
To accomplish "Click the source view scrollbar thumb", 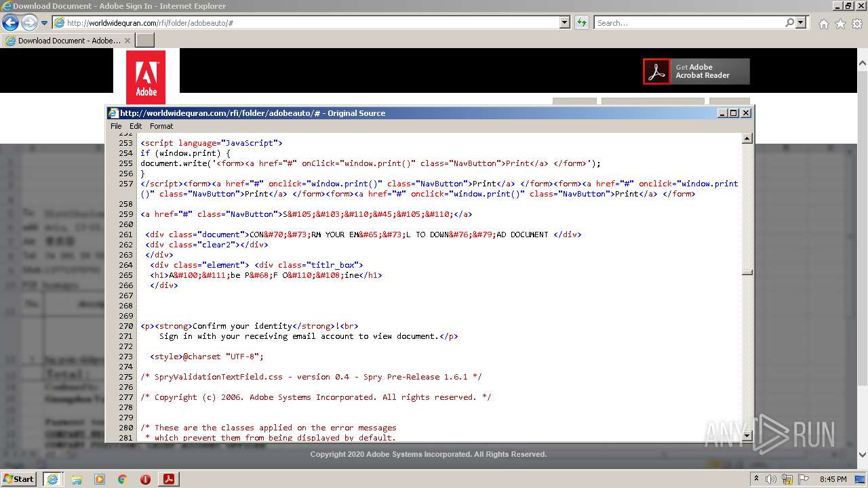I will pos(747,272).
